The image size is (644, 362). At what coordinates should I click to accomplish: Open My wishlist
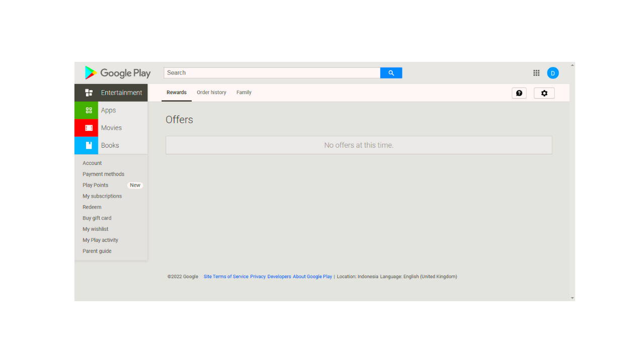(96, 229)
